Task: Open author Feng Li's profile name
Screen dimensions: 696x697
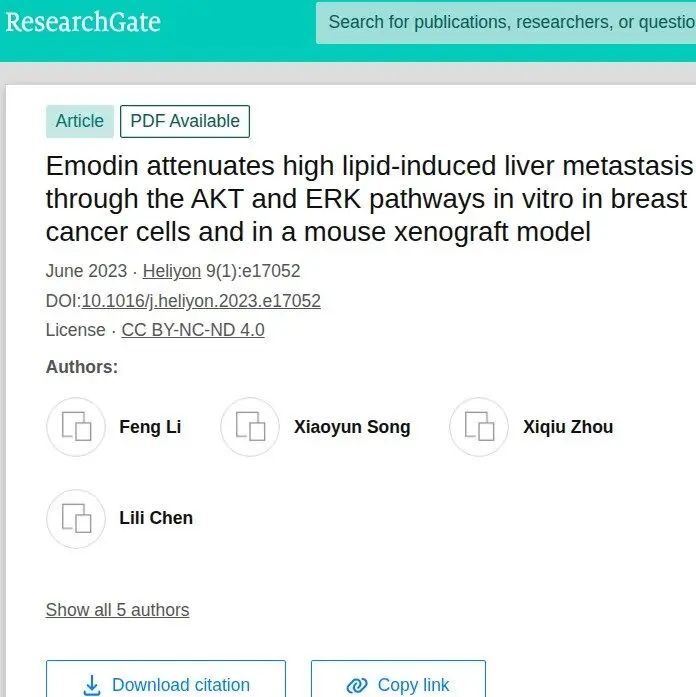Action: 150,427
